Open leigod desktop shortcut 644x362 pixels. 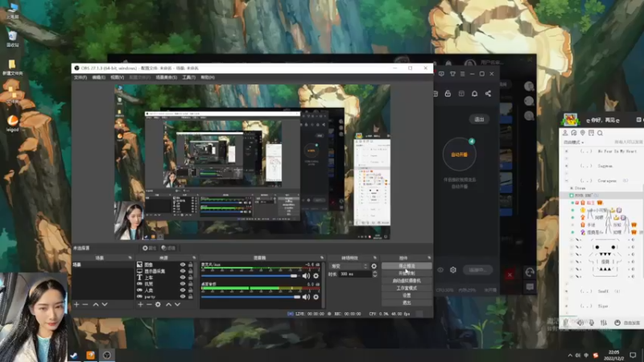coord(13,123)
